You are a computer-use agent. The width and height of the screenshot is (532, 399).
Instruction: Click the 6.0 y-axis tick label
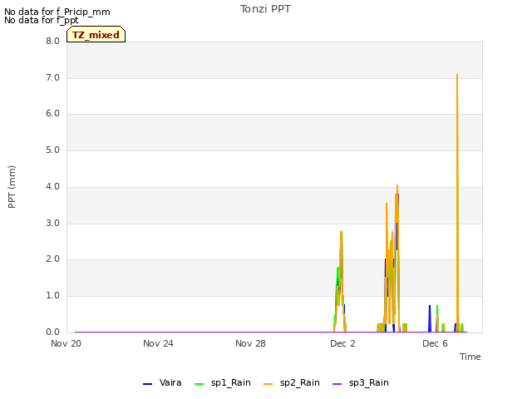52,114
